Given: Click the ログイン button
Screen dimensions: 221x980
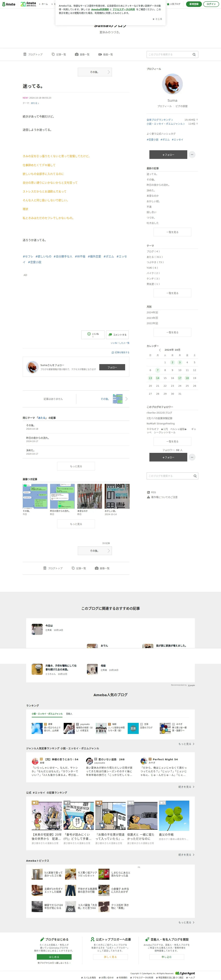Looking at the screenshot, I should coord(211,4).
